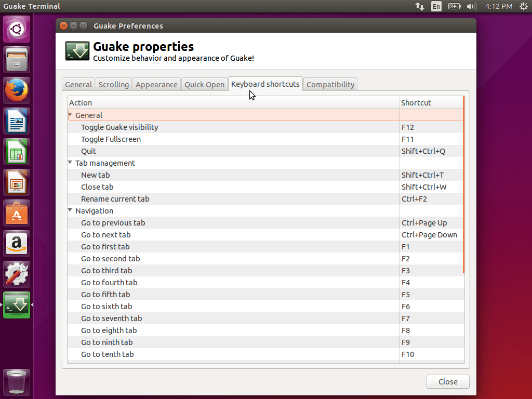Open the Appearance tab
The image size is (532, 399).
point(156,84)
